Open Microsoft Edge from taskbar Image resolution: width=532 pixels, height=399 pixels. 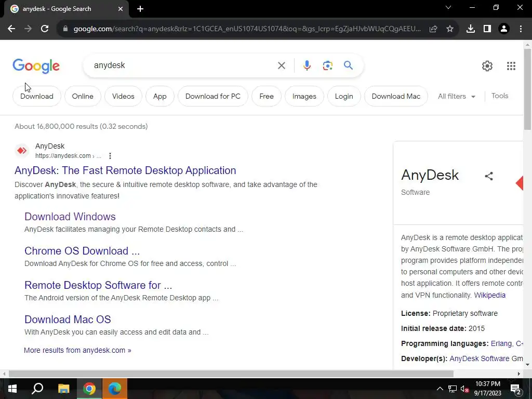pos(115,389)
